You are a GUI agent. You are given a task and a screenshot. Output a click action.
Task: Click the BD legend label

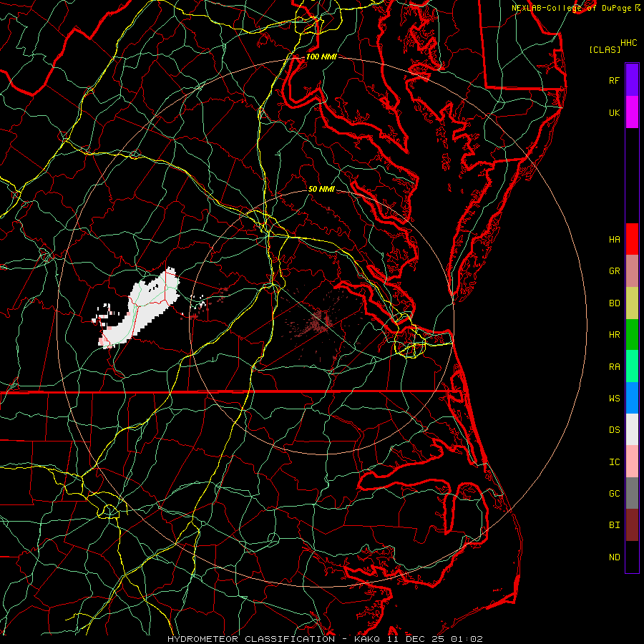[x=614, y=303]
